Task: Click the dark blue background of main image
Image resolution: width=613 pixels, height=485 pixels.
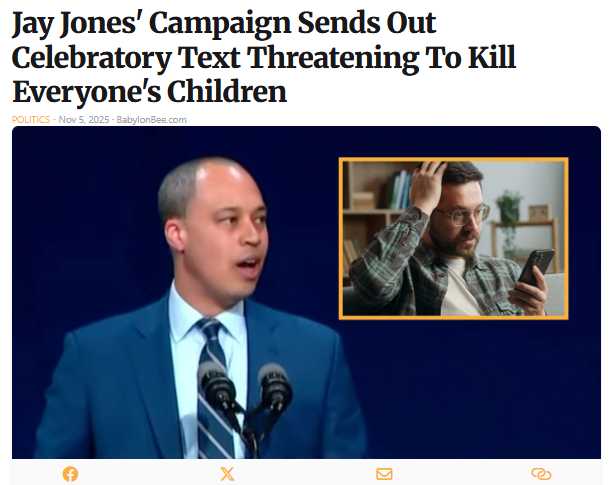Action: tap(469, 391)
